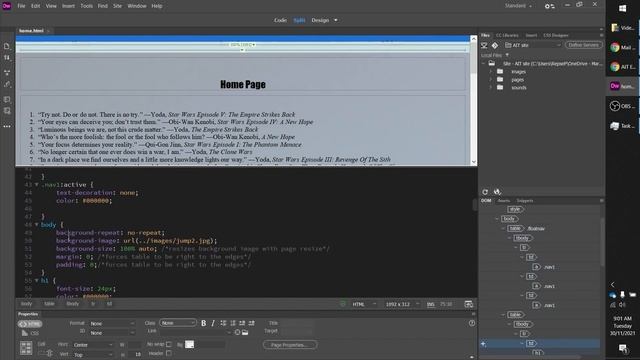The height and width of the screenshot is (360, 640).
Task: Collapse the body node in DOM panel
Action: click(x=497, y=219)
